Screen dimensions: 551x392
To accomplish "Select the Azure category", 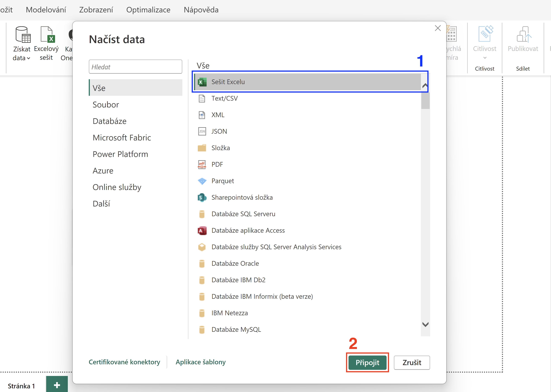I will point(135,171).
